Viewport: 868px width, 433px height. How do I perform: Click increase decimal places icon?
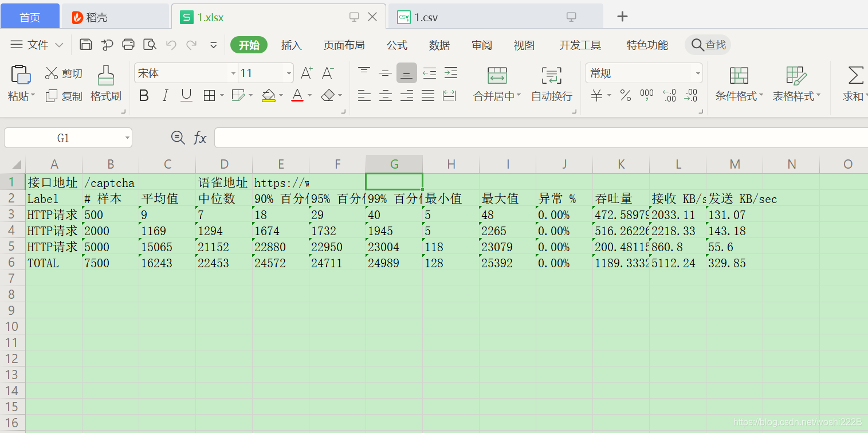(x=669, y=96)
